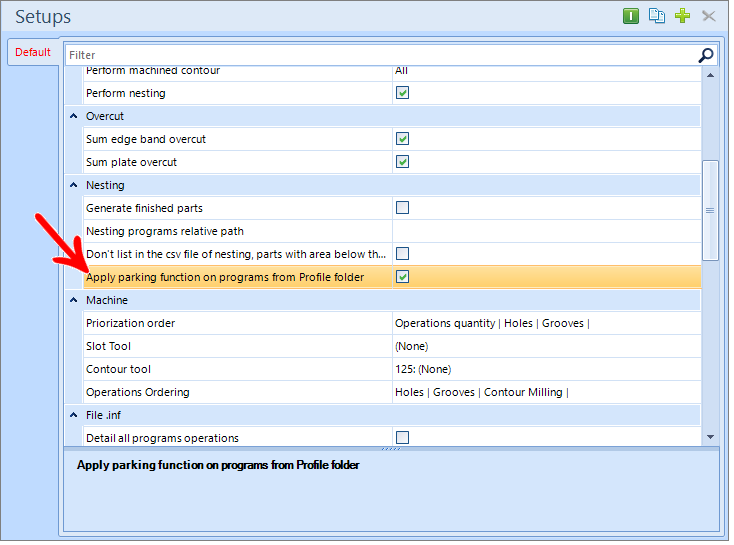Image resolution: width=734 pixels, height=545 pixels.
Task: Collapse the Nesting section
Action: click(74, 186)
